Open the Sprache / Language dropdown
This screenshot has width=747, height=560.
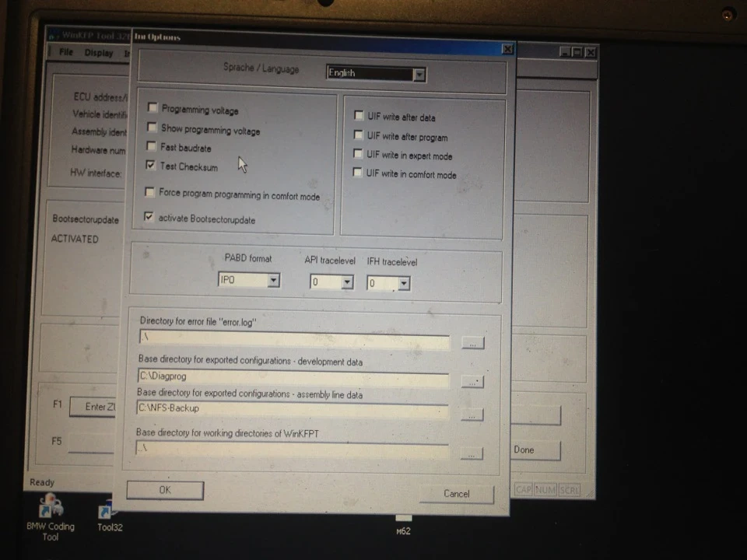click(x=419, y=75)
